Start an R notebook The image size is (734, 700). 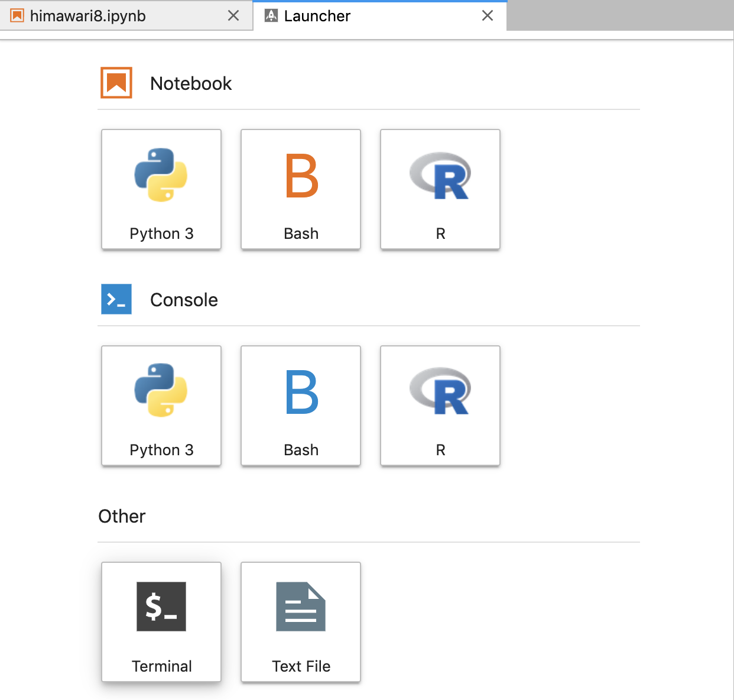tap(440, 189)
